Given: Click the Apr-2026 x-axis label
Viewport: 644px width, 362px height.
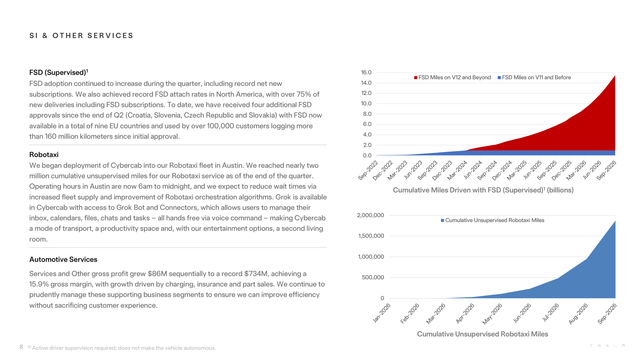Looking at the screenshot, I should click(x=465, y=313).
